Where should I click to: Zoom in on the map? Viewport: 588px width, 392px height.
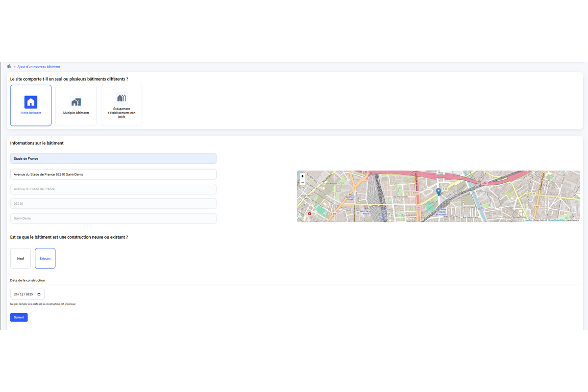pyautogui.click(x=302, y=176)
